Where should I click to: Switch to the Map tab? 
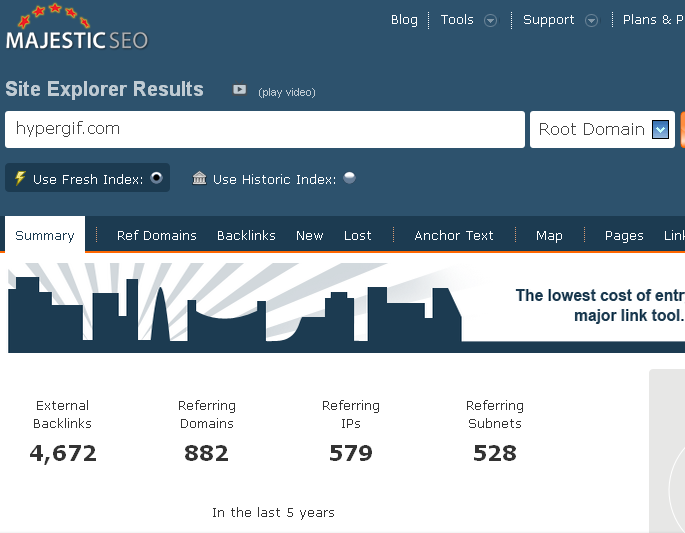click(549, 235)
